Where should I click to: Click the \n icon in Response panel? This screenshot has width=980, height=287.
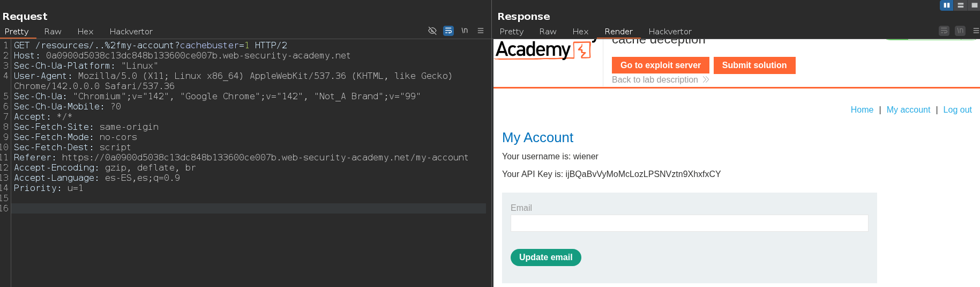pyautogui.click(x=960, y=31)
